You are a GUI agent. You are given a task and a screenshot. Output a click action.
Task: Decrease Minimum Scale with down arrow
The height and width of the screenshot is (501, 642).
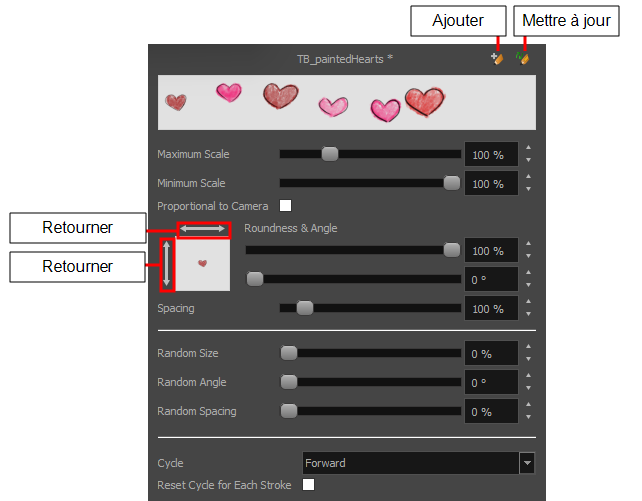529,189
